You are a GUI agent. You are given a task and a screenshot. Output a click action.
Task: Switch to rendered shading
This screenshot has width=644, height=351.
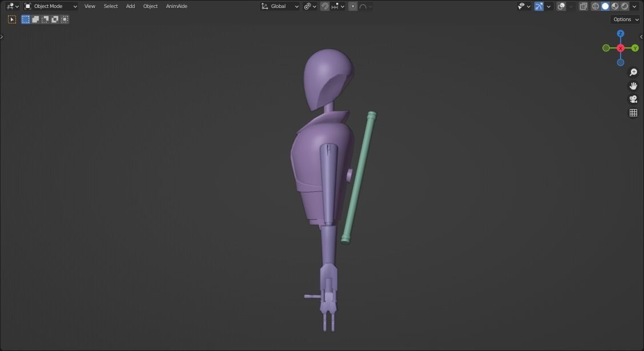(625, 6)
